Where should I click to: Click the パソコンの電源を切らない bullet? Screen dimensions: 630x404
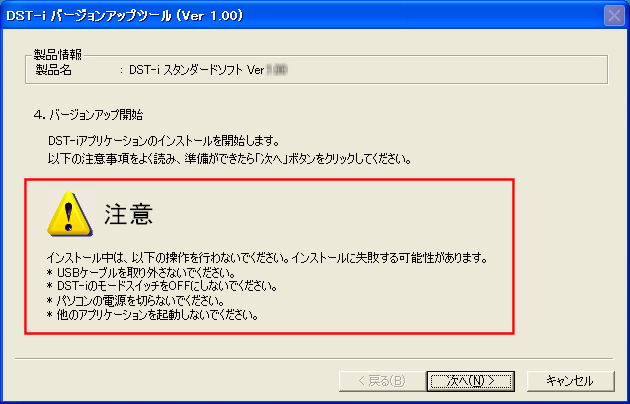coord(135,301)
